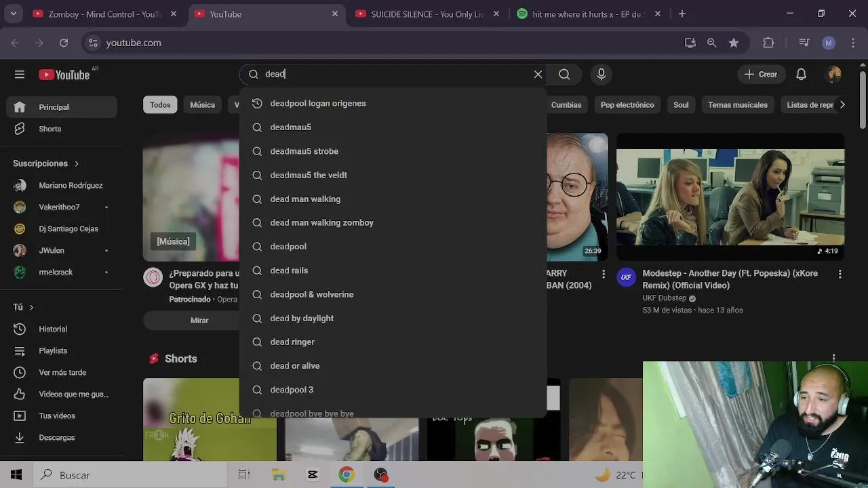Open Descargas in sidebar
The width and height of the screenshot is (868, 488).
62,437
